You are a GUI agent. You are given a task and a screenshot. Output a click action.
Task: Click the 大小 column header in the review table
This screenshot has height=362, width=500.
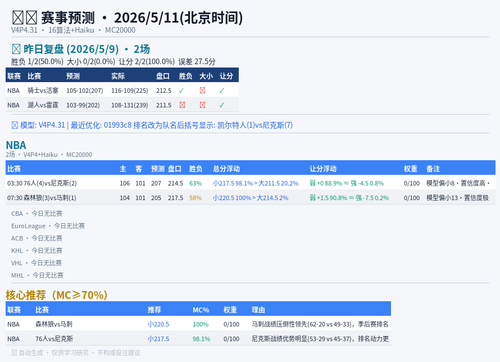coord(206,76)
